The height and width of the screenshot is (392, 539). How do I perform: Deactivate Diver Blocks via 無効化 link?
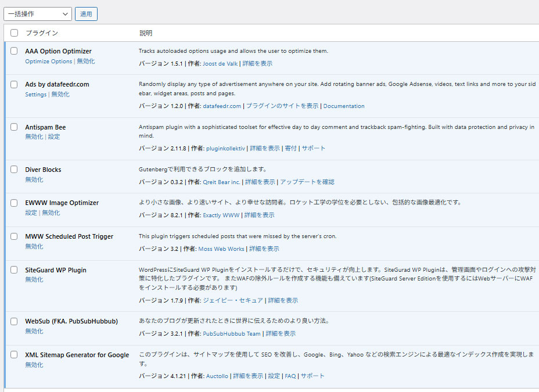pos(34,179)
